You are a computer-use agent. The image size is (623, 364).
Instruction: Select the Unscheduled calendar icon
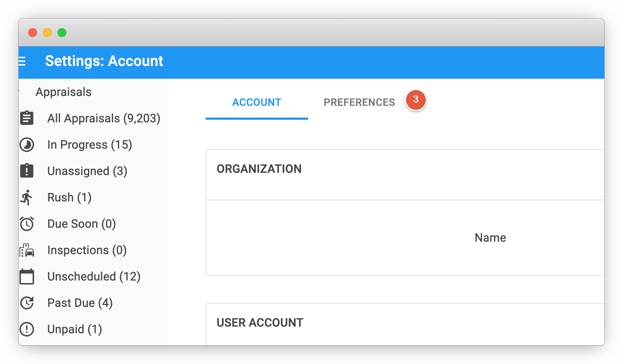point(27,276)
